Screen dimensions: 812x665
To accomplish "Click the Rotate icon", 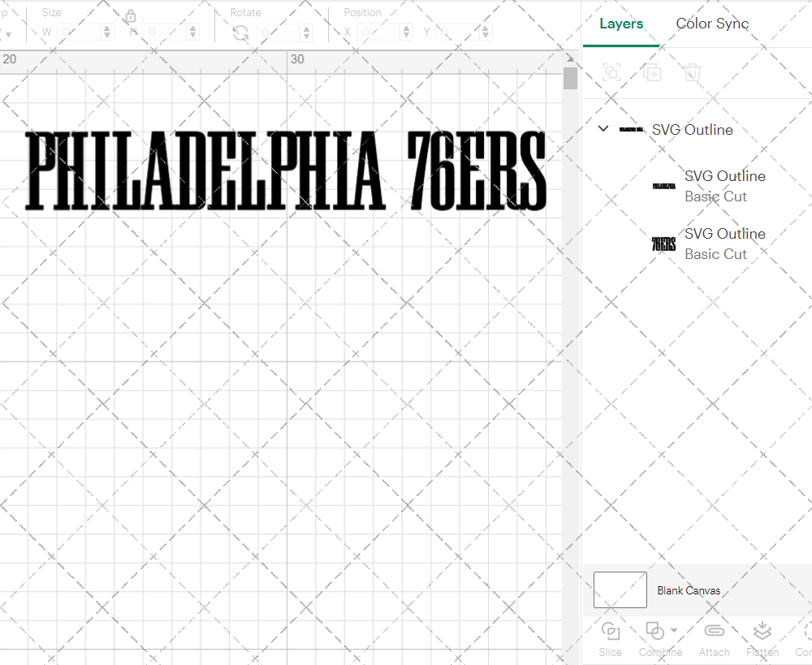I will pyautogui.click(x=240, y=33).
